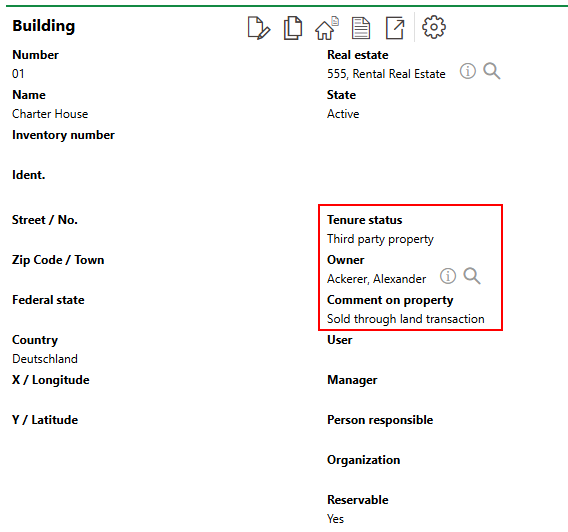Click the Third party property value
The height and width of the screenshot is (532, 568).
click(380, 239)
